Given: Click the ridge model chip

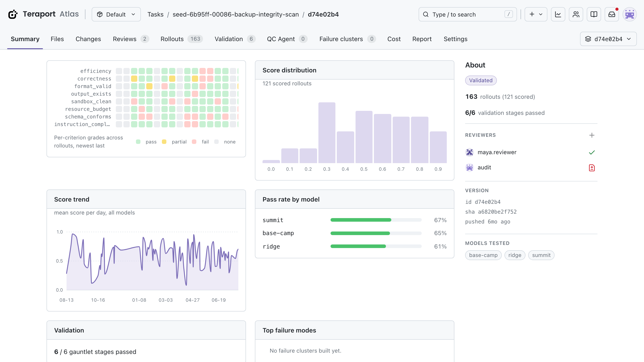Looking at the screenshot, I should point(515,255).
